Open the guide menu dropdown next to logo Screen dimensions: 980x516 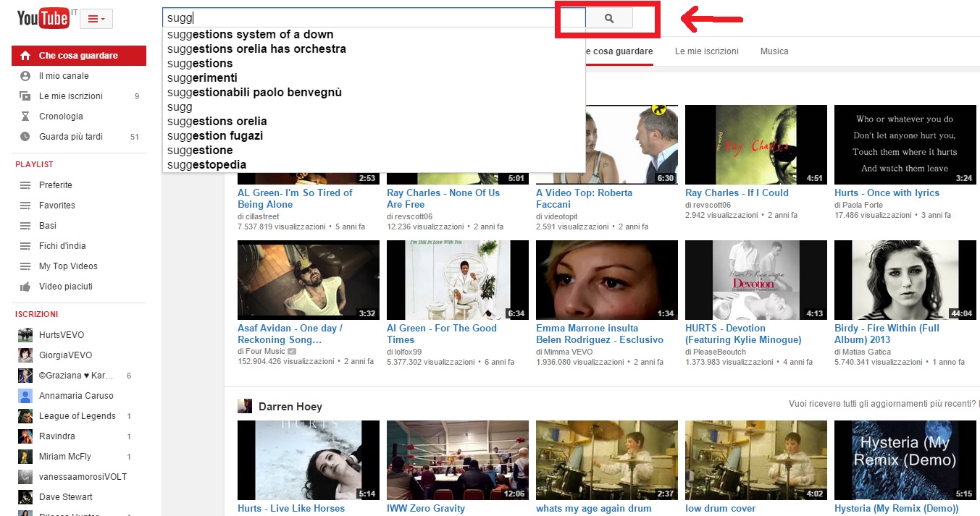click(96, 19)
